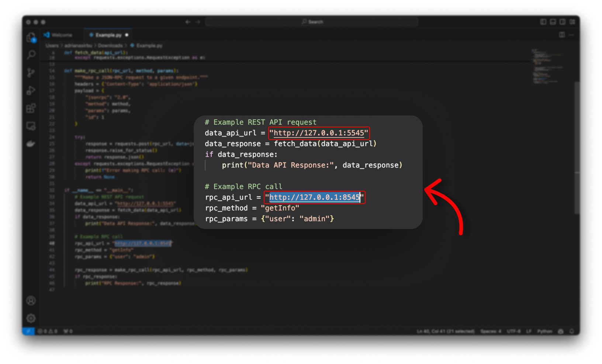Go back with the navigation arrow

tap(188, 22)
